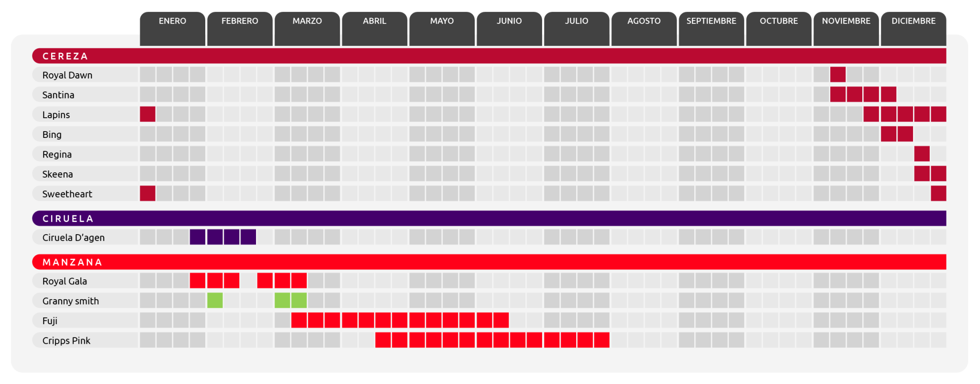Click the Royal Gala row label
Image resolution: width=980 pixels, height=384 pixels.
(65, 281)
